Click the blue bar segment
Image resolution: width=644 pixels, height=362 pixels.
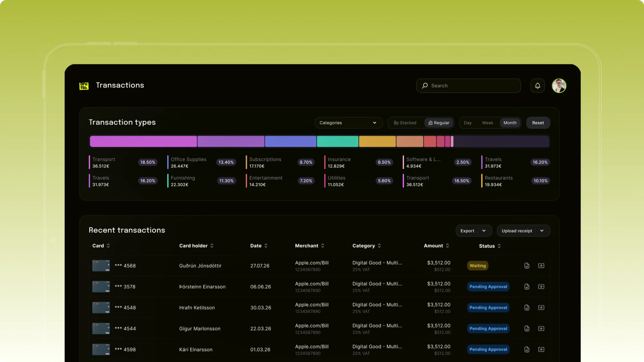(x=290, y=141)
